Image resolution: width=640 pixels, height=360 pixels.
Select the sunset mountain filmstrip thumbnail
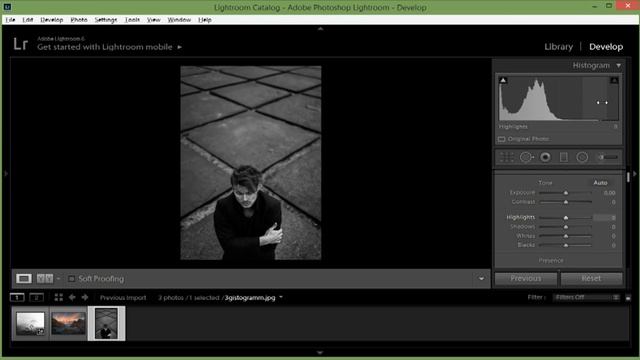coord(68,324)
